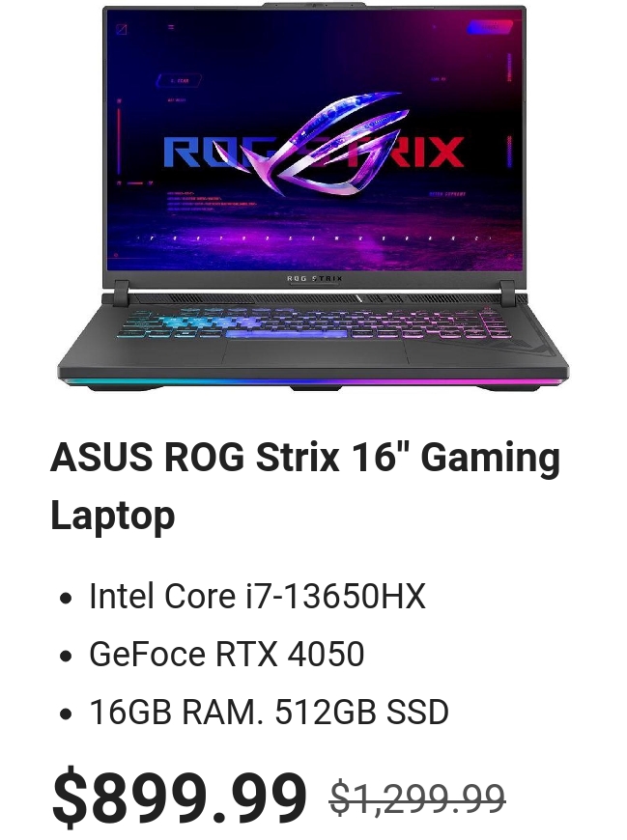This screenshot has width=627, height=840.
Task: Click the GeFoce RTX 4050 spec line
Action: coord(227,654)
